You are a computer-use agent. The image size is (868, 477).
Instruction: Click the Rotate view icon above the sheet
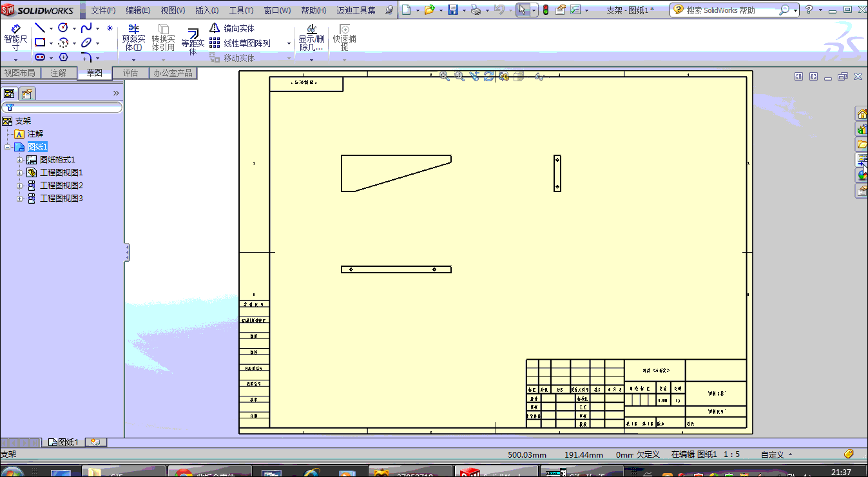(489, 76)
